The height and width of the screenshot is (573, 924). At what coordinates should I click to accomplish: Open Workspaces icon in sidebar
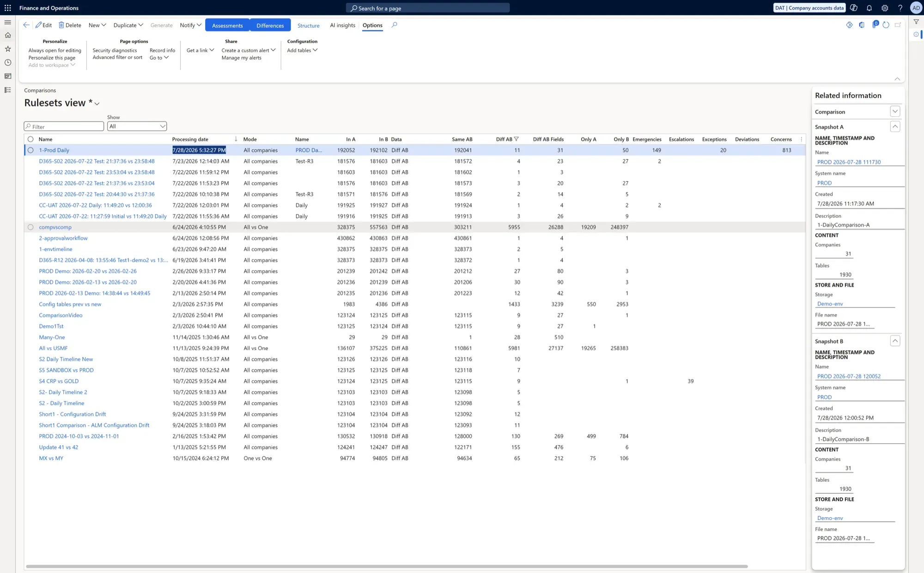pyautogui.click(x=7, y=76)
